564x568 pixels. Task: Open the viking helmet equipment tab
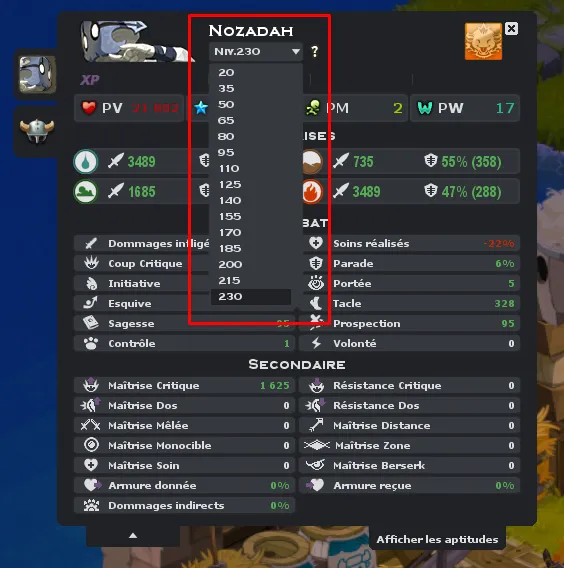[37, 131]
